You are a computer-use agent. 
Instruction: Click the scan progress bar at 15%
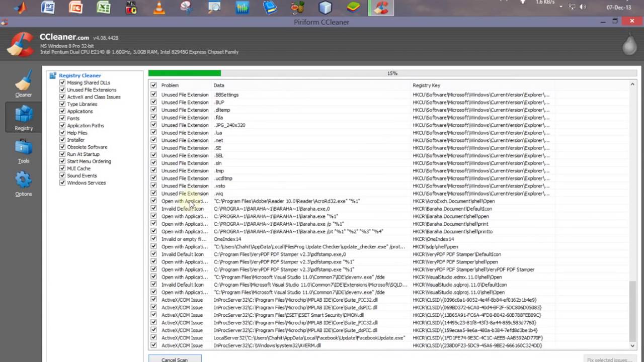392,73
